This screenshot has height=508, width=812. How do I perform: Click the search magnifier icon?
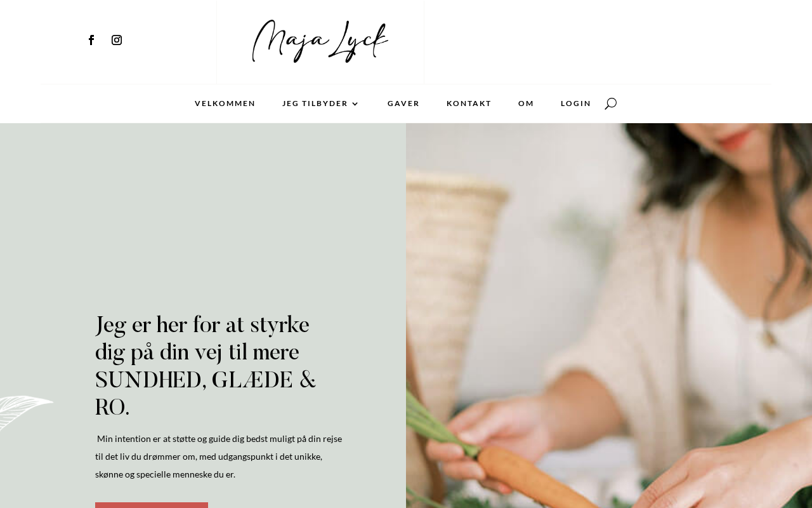click(610, 104)
